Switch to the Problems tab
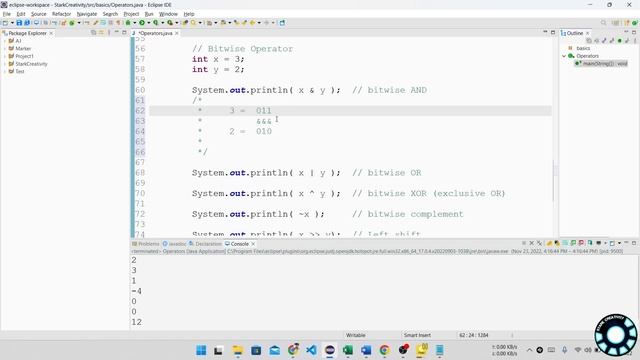Viewport: 640px width, 360px height. click(x=146, y=244)
